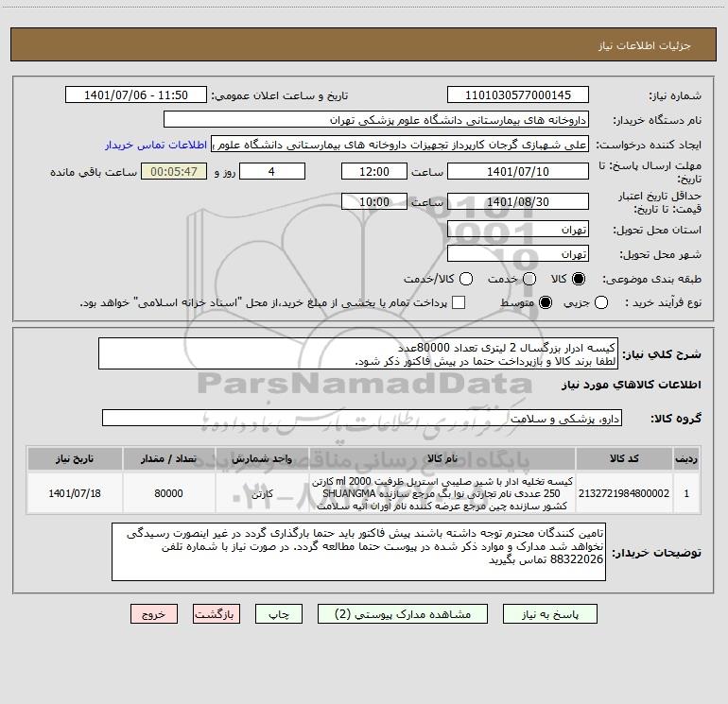Click the unit cell کارتن
This screenshot has height=704, width=728.
click(262, 493)
